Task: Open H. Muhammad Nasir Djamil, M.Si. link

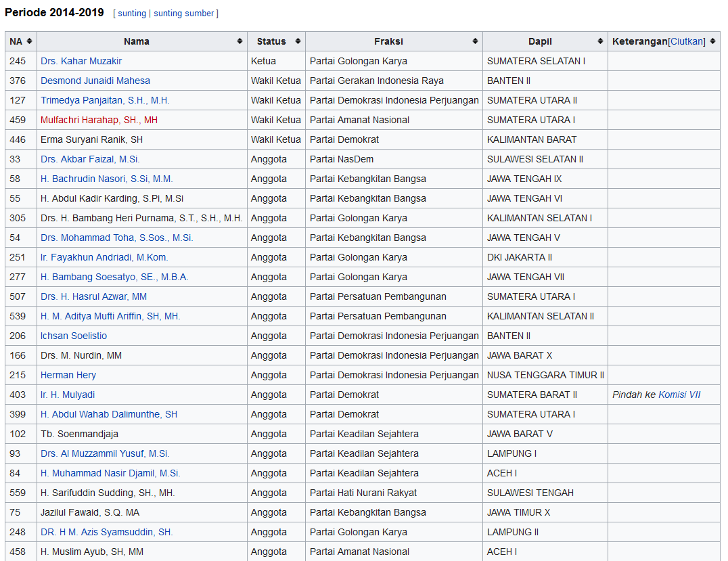Action: 110,473
